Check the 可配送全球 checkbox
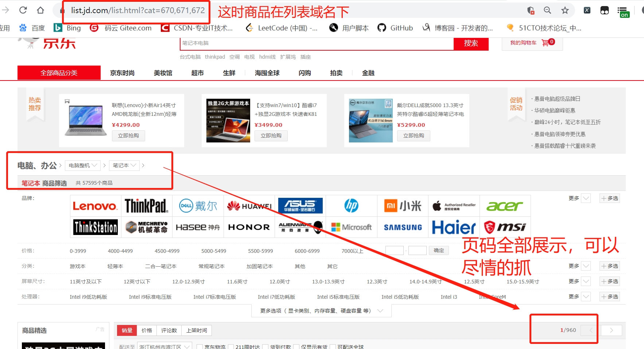The width and height of the screenshot is (644, 349). (x=333, y=347)
